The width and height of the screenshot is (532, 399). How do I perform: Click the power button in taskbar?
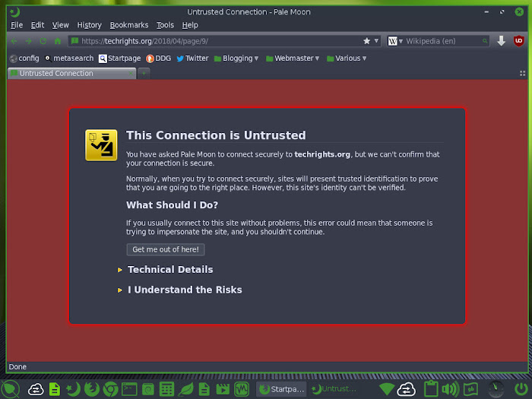click(521, 389)
